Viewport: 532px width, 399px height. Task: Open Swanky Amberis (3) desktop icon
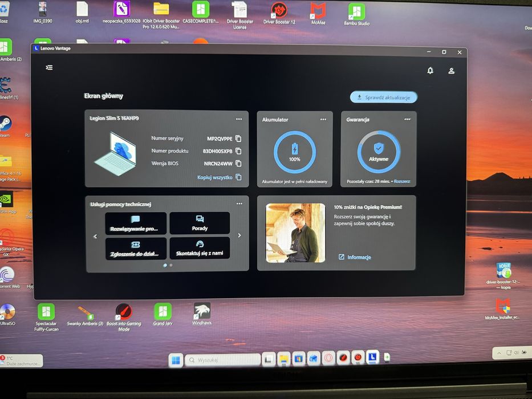pyautogui.click(x=85, y=316)
